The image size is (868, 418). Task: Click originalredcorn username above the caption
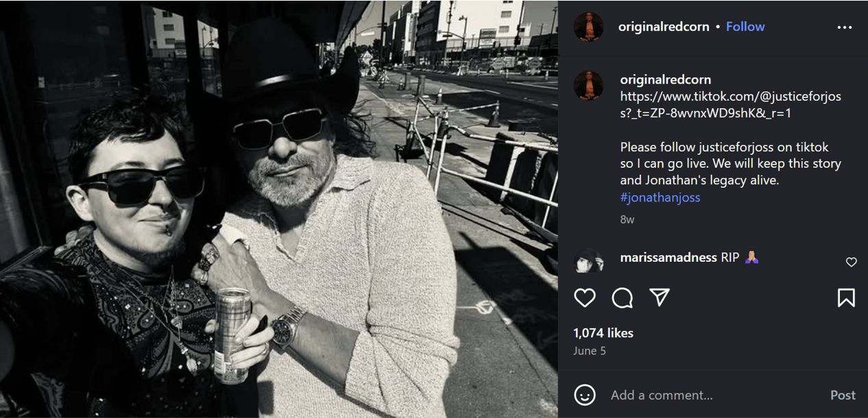click(x=665, y=79)
